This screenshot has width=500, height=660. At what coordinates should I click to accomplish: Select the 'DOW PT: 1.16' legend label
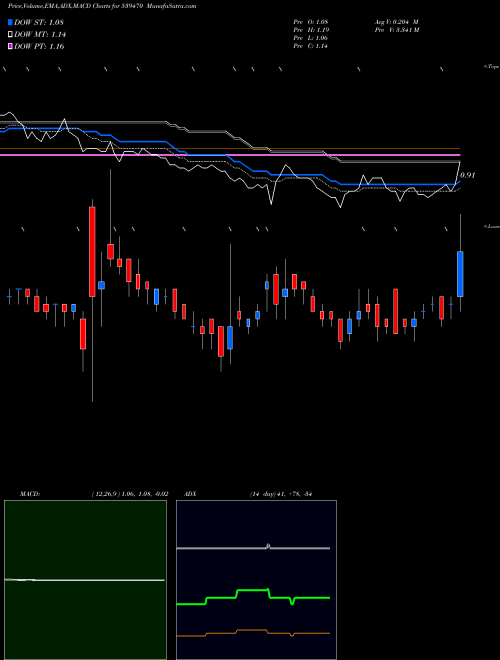point(39,46)
